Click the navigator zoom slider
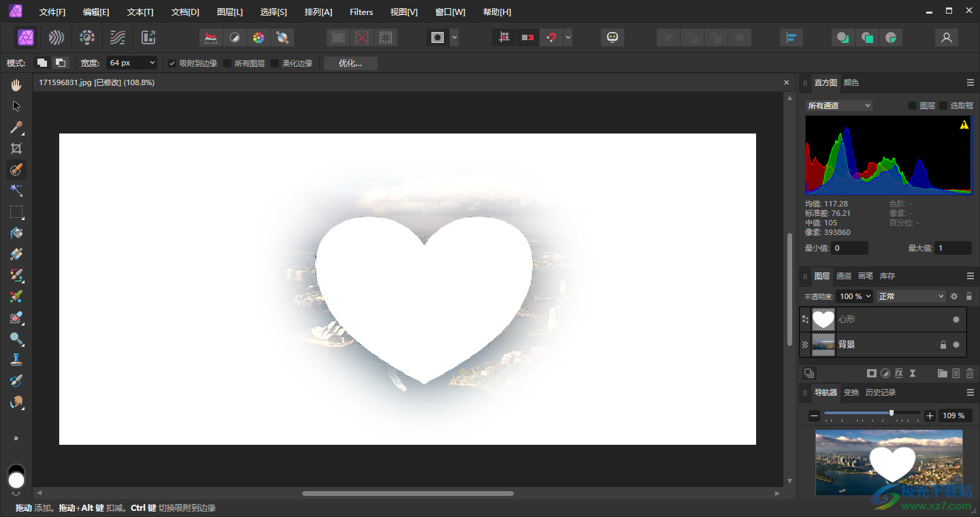Image resolution: width=980 pixels, height=517 pixels. [892, 413]
